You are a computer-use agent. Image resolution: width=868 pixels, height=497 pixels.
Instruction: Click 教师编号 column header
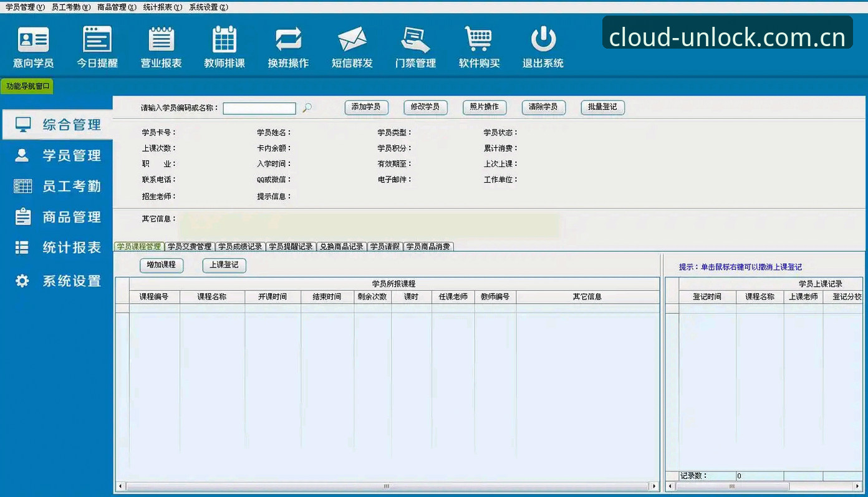tap(495, 297)
